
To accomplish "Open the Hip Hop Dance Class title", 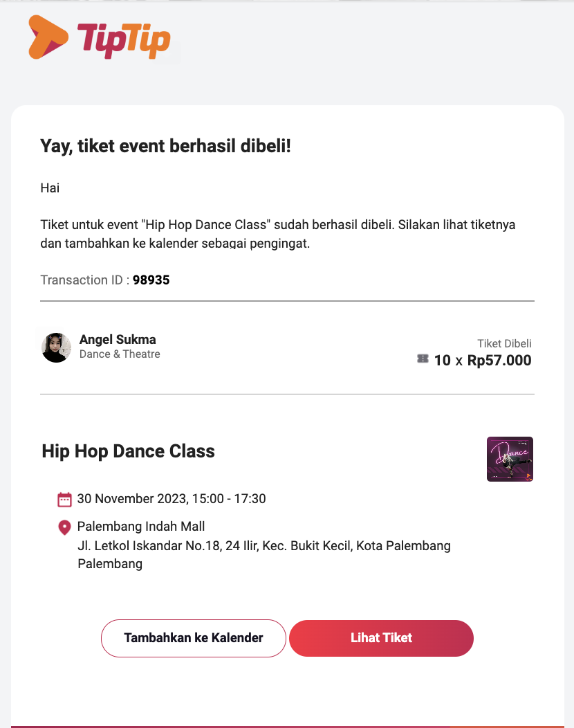I will 127,451.
